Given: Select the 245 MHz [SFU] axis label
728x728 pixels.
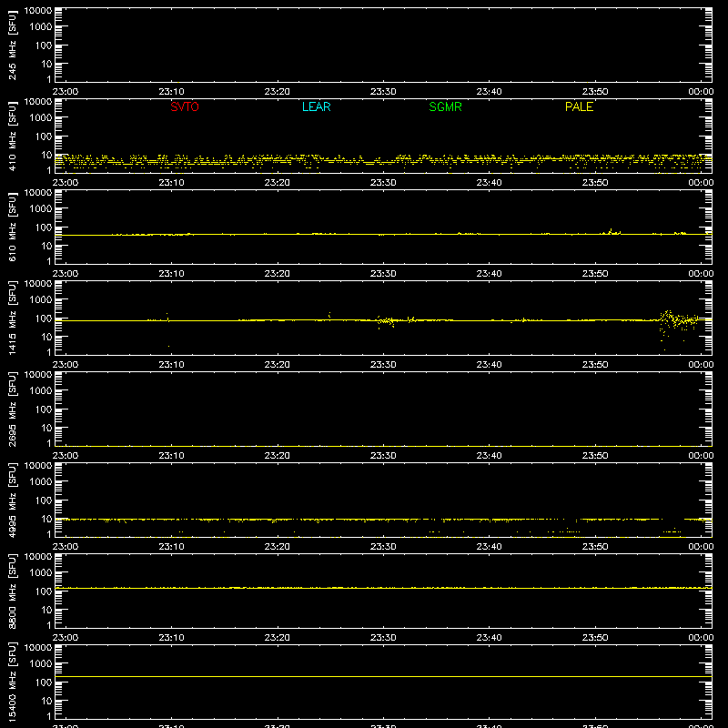Looking at the screenshot, I should tap(13, 45).
